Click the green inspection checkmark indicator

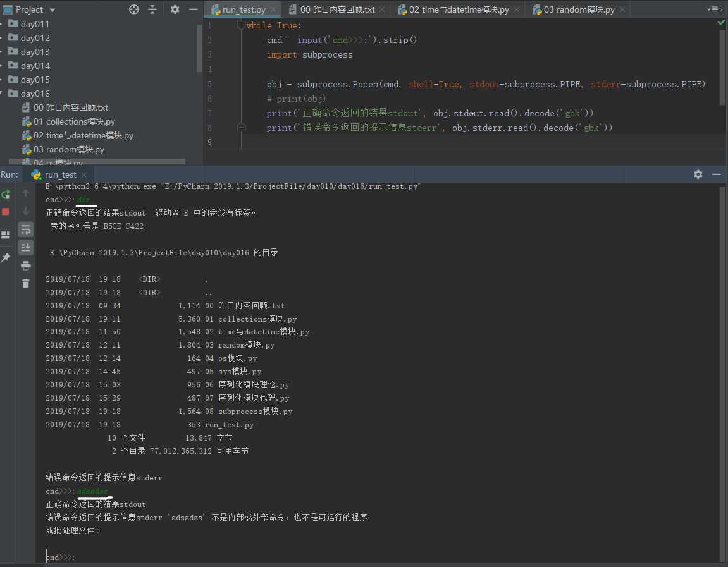(x=721, y=22)
